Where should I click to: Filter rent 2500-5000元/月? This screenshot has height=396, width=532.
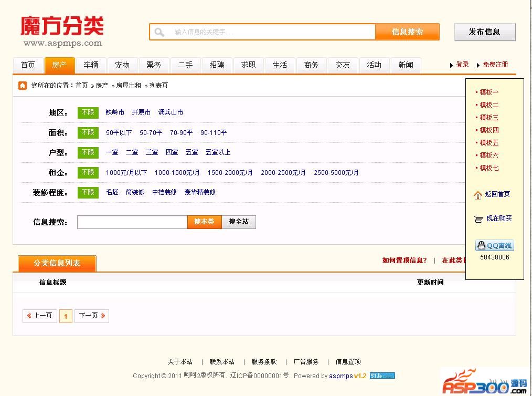click(336, 173)
